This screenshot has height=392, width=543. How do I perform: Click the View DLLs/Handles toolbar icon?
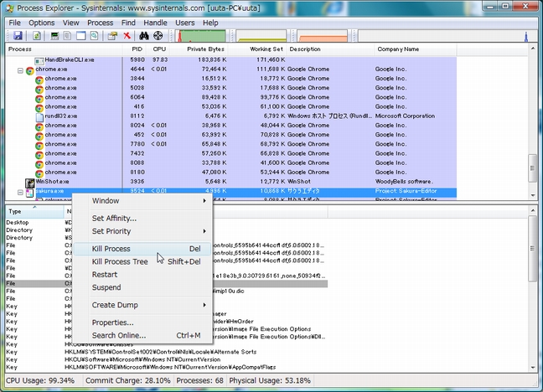pos(94,36)
